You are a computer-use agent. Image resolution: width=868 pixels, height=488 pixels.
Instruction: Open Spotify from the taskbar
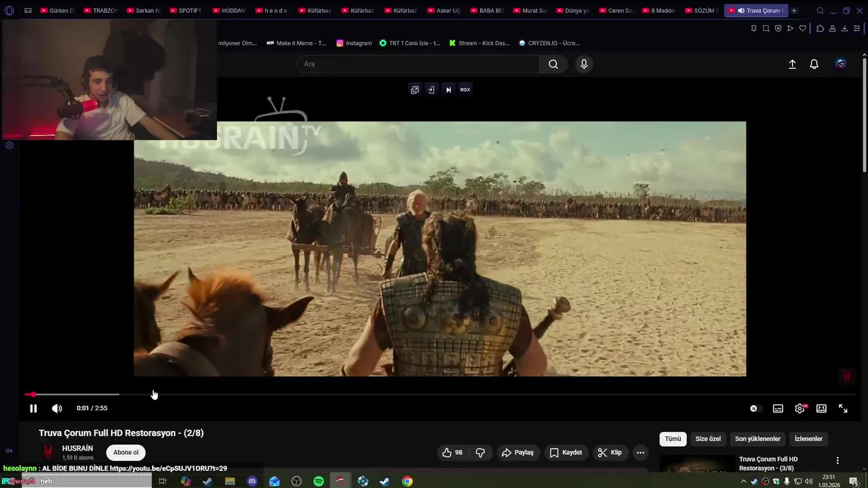point(319,481)
